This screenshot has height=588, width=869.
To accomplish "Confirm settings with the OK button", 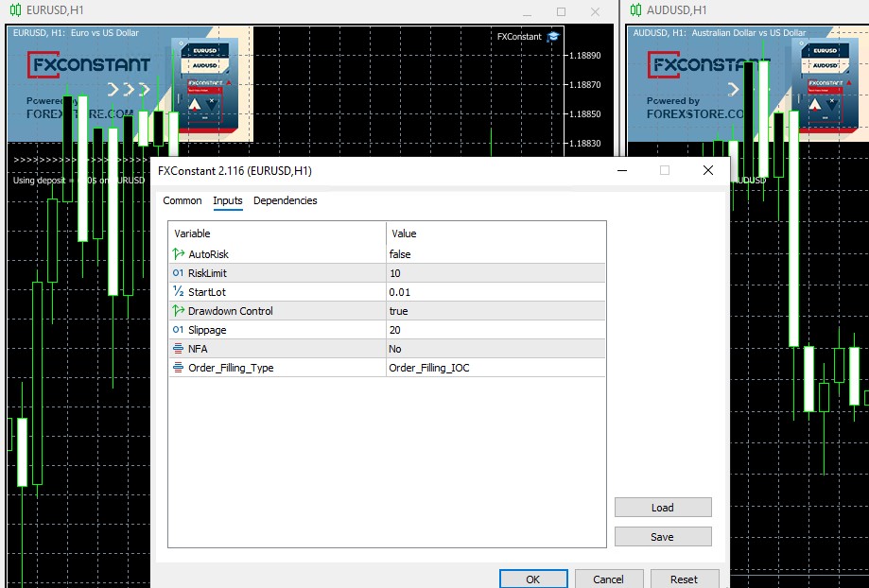I will (x=533, y=579).
